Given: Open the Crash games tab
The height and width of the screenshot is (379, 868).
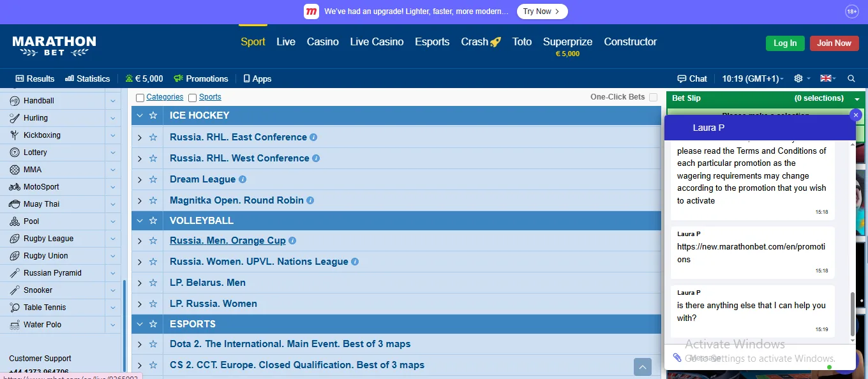Looking at the screenshot, I should coord(481,41).
